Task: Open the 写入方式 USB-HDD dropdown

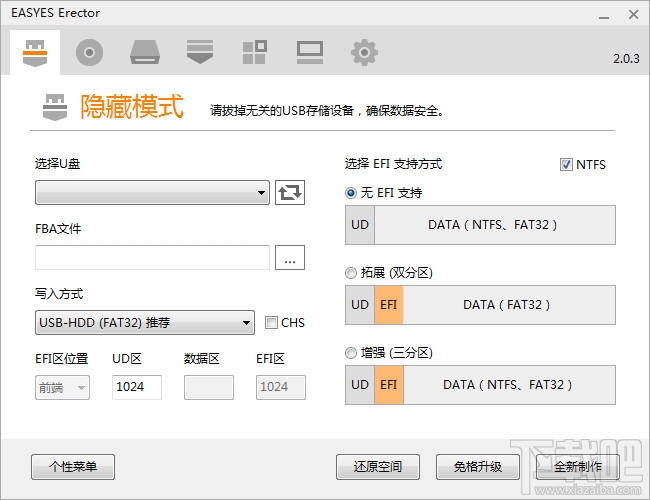Action: point(145,323)
